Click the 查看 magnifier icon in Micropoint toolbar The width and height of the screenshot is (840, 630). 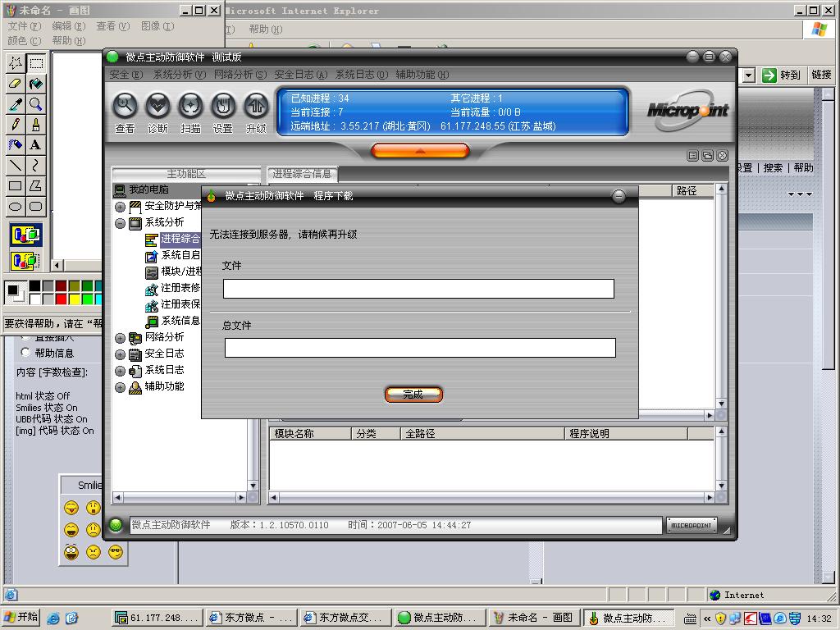coord(125,106)
